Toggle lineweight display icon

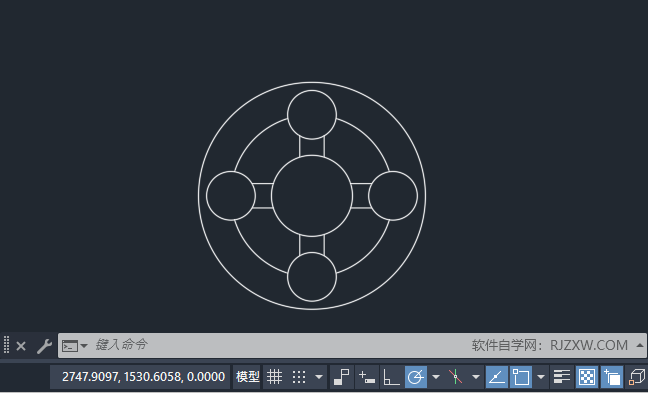(x=562, y=377)
